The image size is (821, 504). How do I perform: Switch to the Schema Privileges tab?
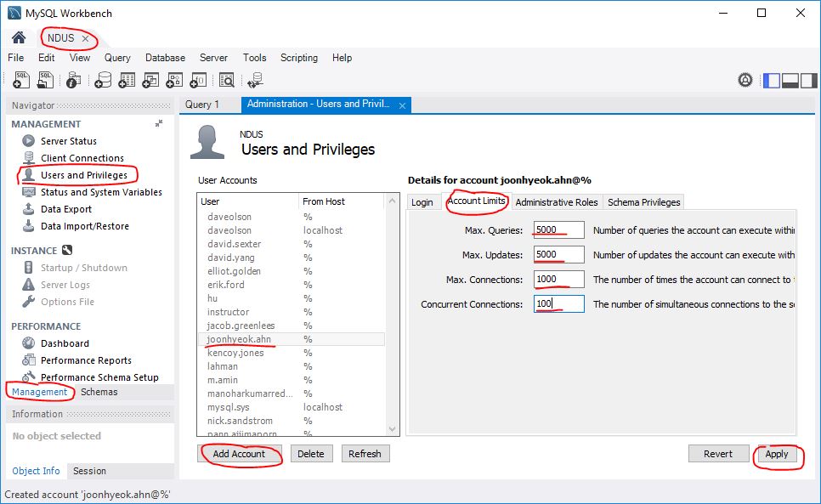pos(643,202)
